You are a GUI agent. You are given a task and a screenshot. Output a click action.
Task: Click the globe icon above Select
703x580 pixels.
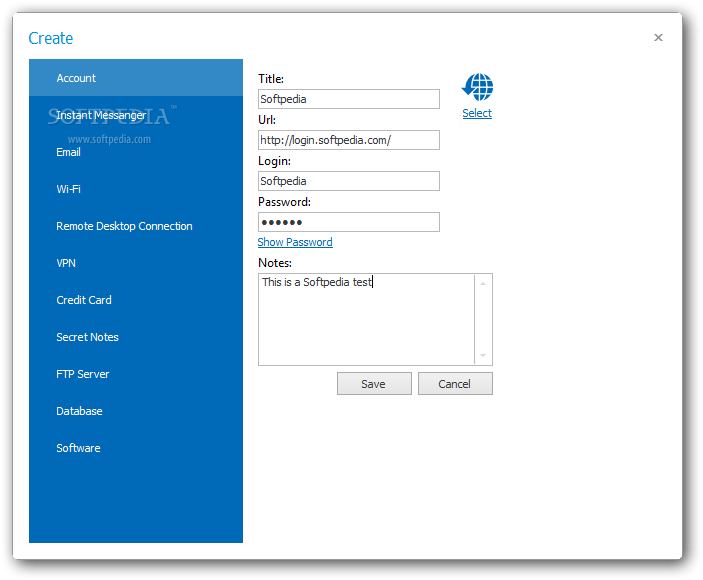pyautogui.click(x=477, y=87)
